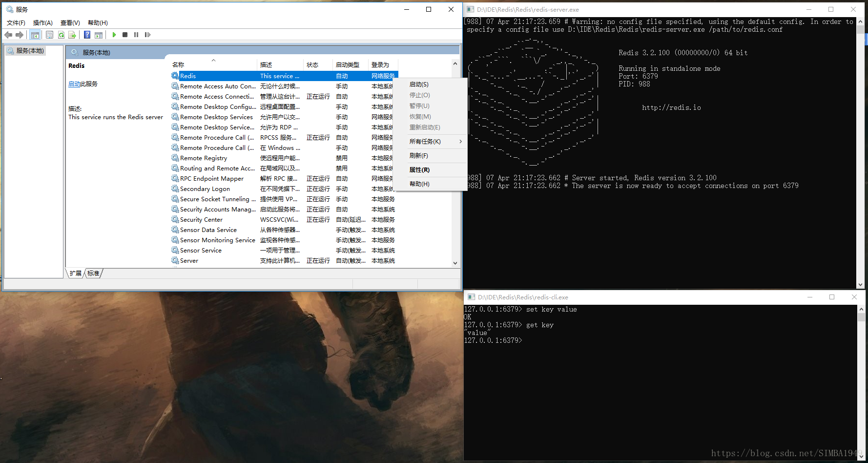Click redis-server console scroll-up arrow
Image resolution: width=868 pixels, height=463 pixels.
861,21
